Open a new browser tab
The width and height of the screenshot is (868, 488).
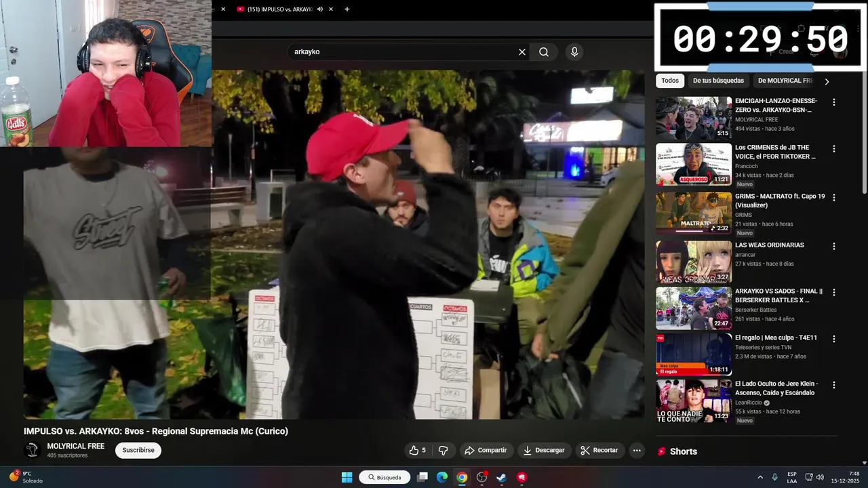click(x=347, y=9)
